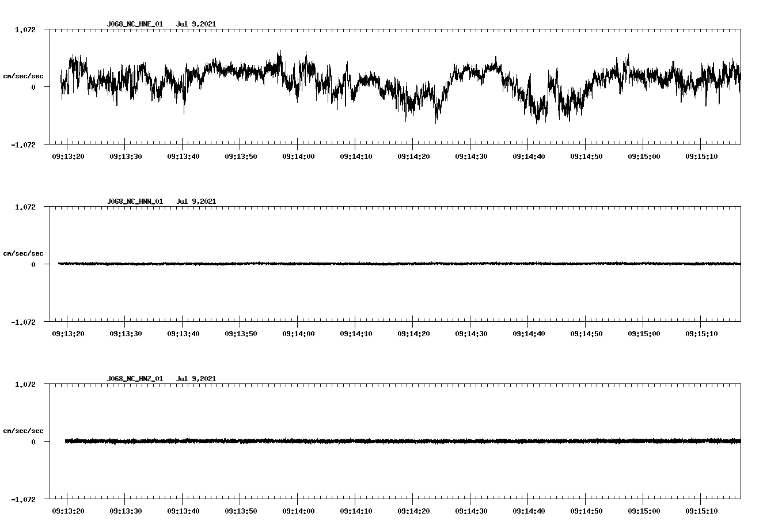Click the J068_NC_HNN_01 channel title
This screenshot has height=532, width=782.
(135, 202)
